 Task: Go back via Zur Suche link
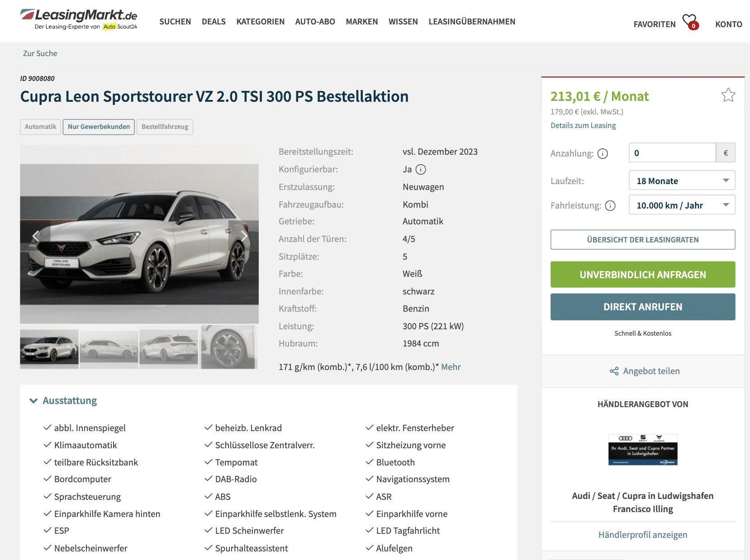40,53
